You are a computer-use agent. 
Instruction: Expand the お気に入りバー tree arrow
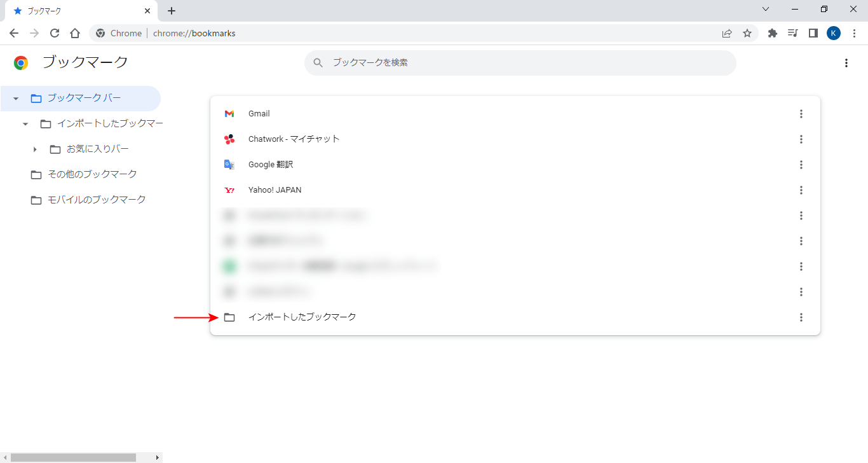point(35,149)
